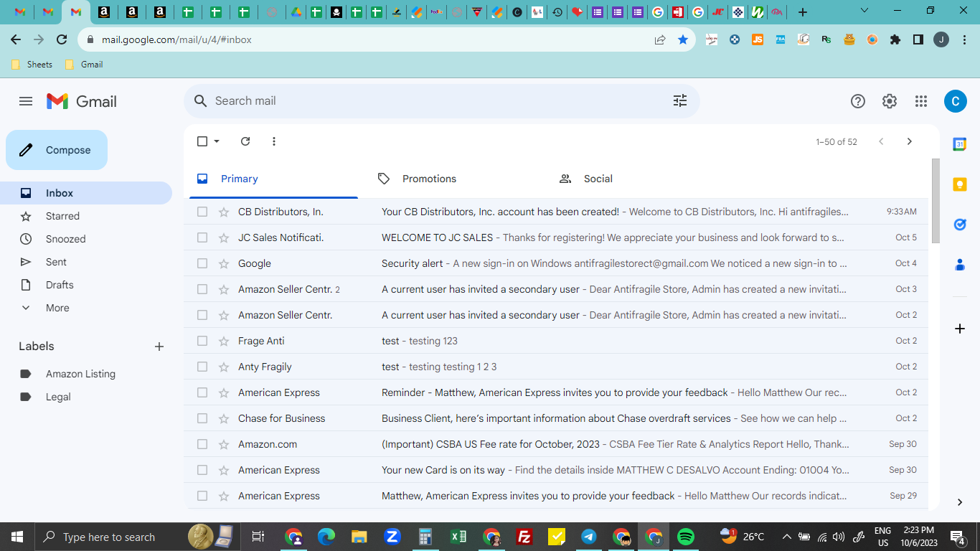
Task: Open search options filter icon
Action: (680, 101)
